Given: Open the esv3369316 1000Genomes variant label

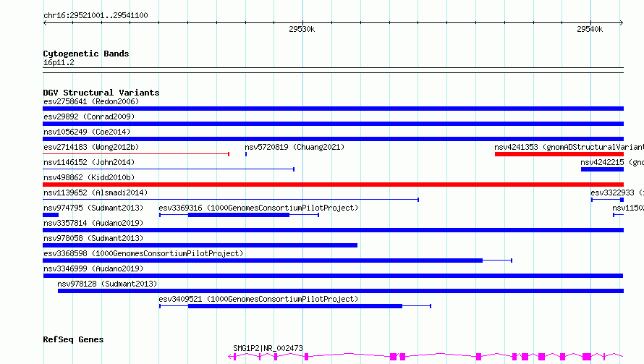Looking at the screenshot, I should click(258, 208).
